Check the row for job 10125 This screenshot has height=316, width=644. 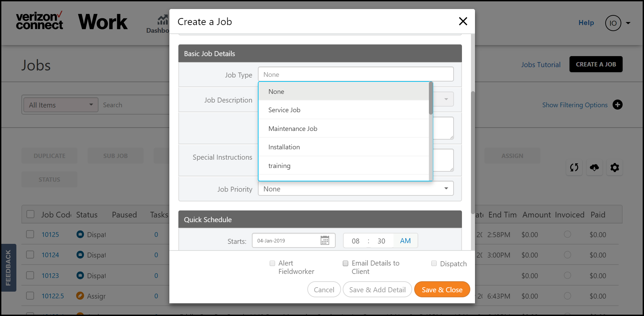coord(30,234)
